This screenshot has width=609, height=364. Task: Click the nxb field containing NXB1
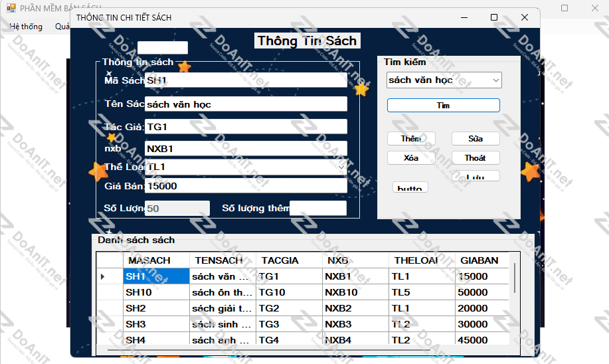coord(246,148)
